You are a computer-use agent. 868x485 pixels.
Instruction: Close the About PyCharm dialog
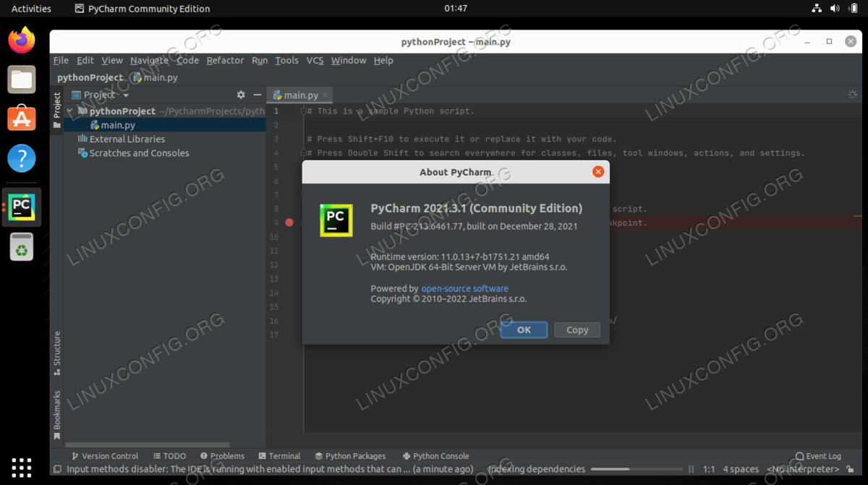point(598,172)
